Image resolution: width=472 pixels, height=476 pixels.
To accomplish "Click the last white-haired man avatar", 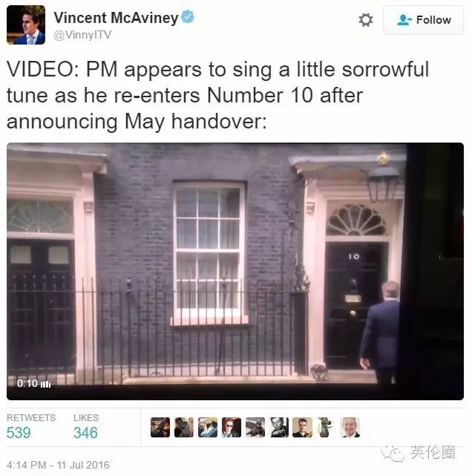I will [350, 428].
